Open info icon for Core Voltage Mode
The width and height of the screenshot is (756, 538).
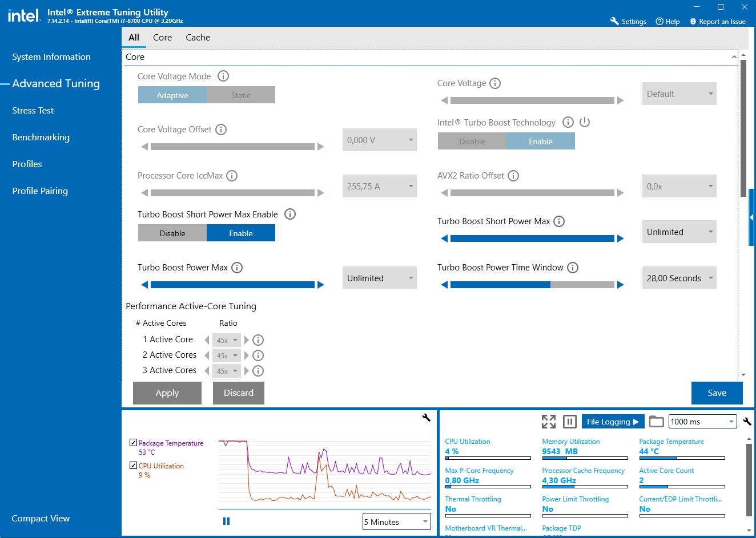(223, 76)
